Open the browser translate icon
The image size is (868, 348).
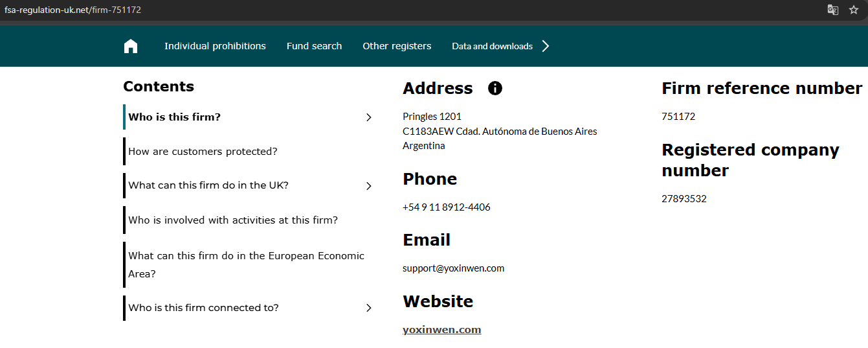[x=833, y=10]
